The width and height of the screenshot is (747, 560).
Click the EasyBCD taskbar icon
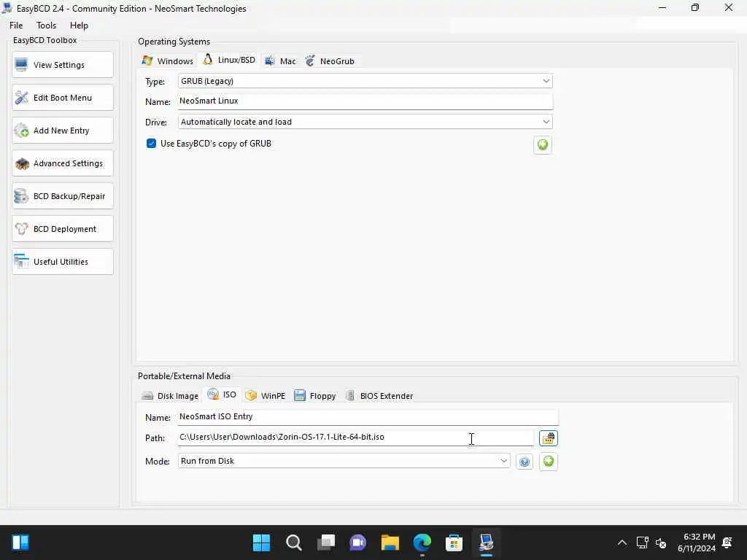(487, 542)
